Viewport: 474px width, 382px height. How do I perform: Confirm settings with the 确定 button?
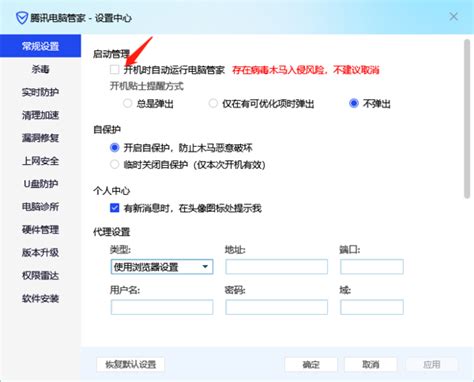point(311,364)
